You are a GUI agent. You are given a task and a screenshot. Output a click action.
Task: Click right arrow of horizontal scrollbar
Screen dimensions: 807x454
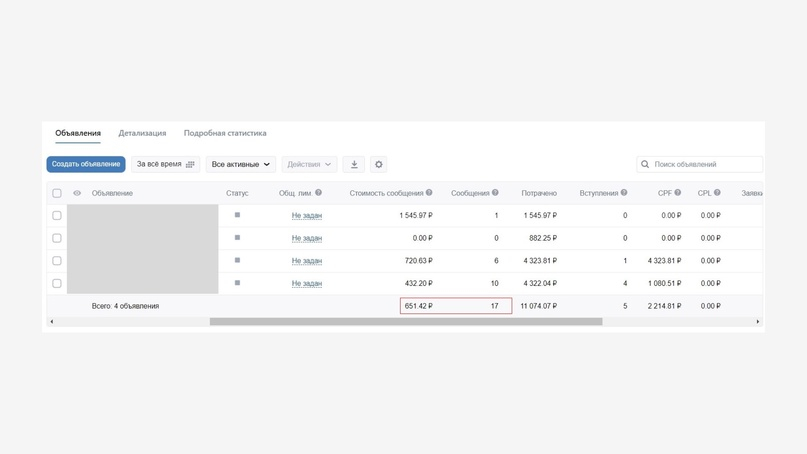pyautogui.click(x=758, y=322)
